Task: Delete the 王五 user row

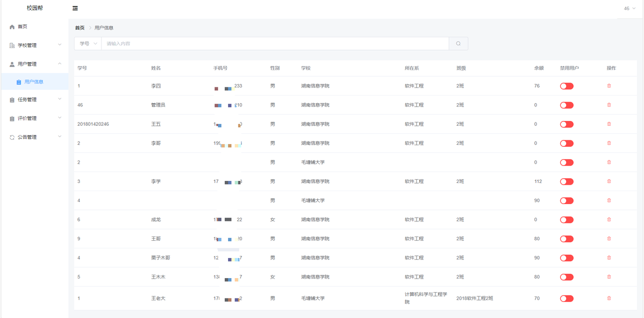Action: click(x=609, y=124)
